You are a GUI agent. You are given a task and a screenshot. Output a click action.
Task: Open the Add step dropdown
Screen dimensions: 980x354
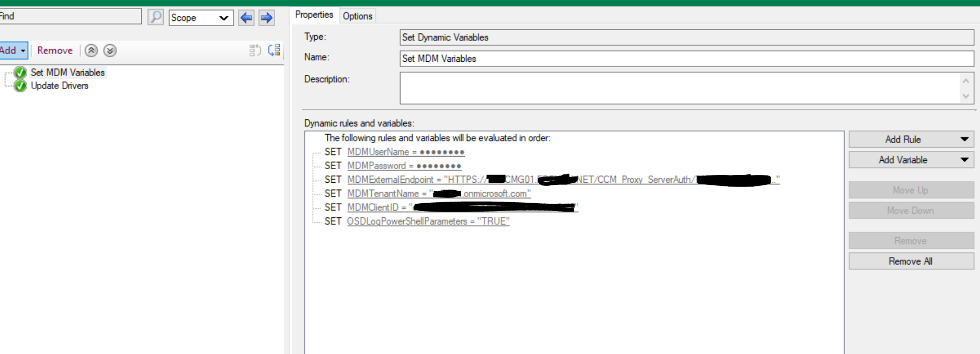tap(13, 50)
